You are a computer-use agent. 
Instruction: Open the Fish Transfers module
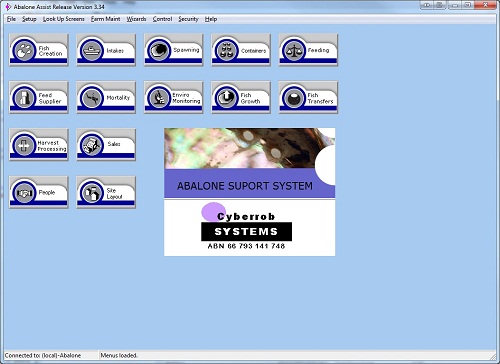coord(308,97)
